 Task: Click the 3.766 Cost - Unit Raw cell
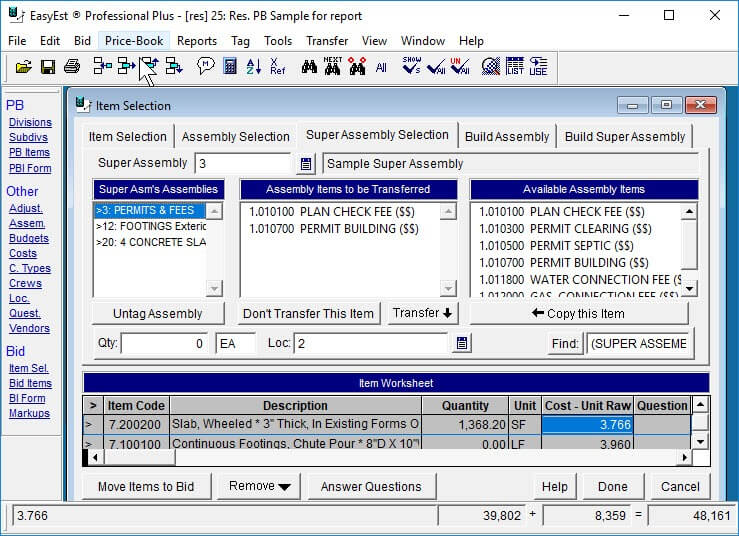pyautogui.click(x=587, y=425)
